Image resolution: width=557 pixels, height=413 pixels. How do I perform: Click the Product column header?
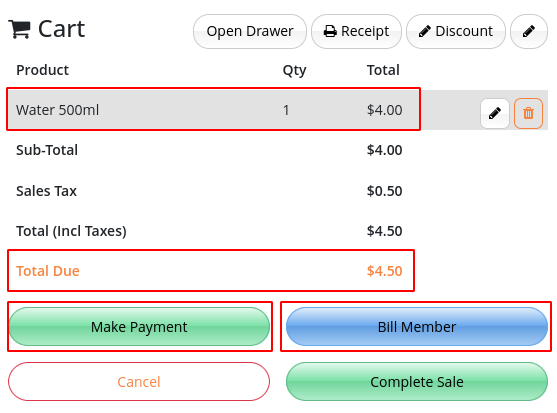42,70
